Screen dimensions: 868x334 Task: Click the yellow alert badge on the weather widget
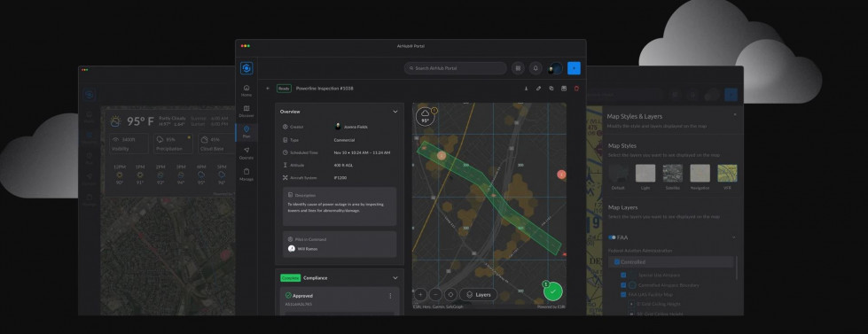coord(434,111)
